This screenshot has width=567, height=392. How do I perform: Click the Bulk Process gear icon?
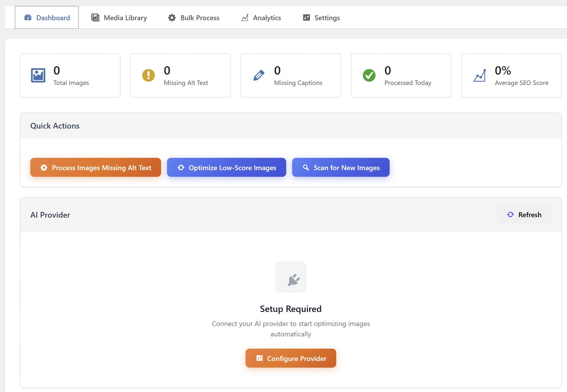[x=172, y=17]
